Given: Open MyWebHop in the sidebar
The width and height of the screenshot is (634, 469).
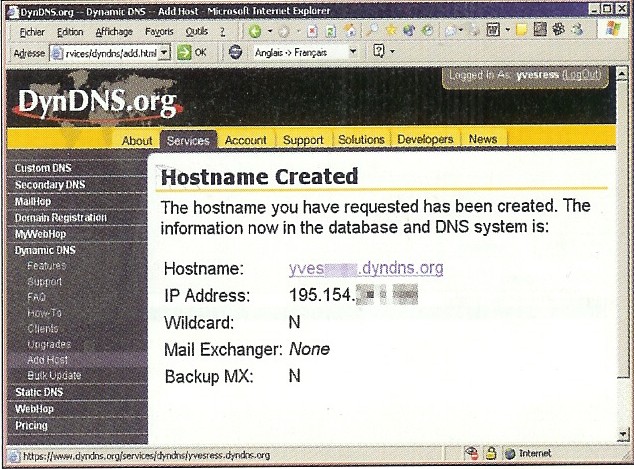Looking at the screenshot, I should click(x=40, y=234).
